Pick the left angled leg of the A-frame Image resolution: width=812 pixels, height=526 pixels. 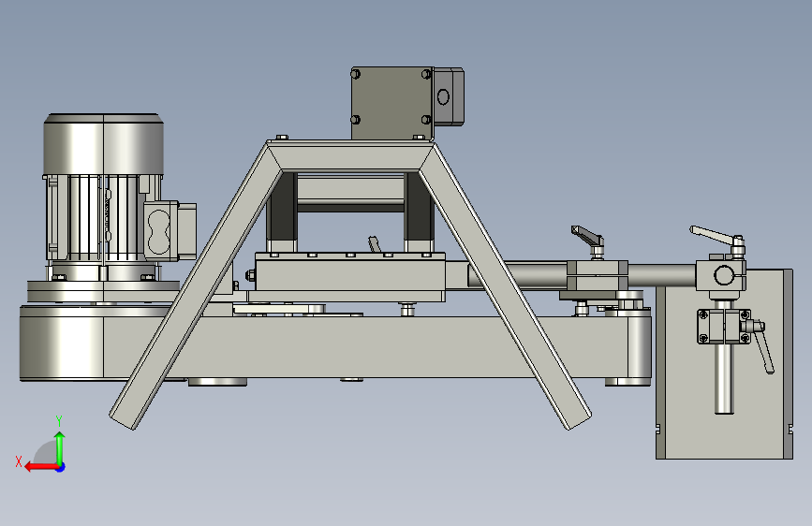(197, 285)
